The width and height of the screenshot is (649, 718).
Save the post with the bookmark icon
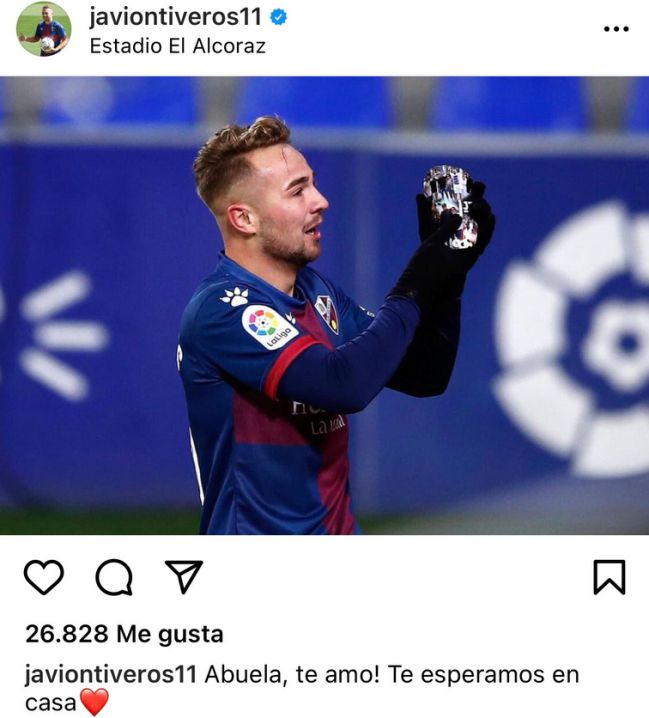(609, 577)
